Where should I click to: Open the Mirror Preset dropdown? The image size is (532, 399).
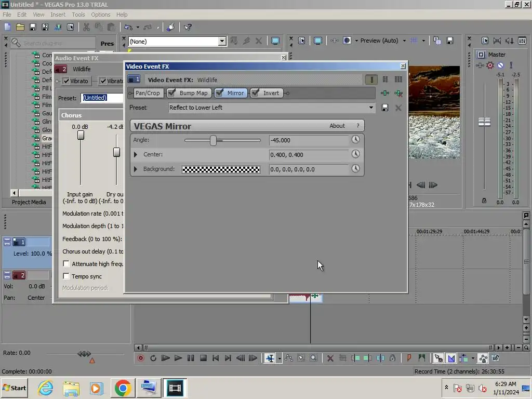click(371, 108)
